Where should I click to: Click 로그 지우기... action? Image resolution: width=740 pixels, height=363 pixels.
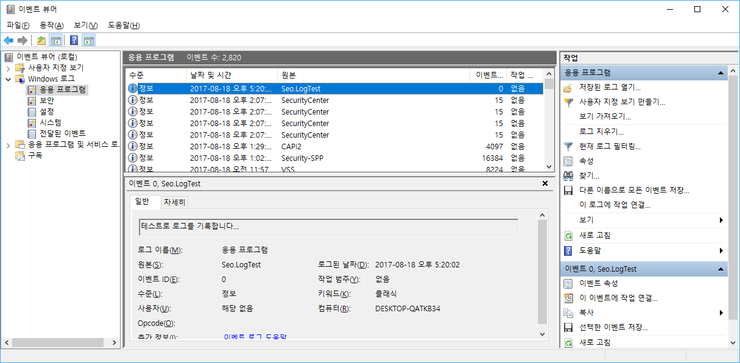[x=601, y=132]
